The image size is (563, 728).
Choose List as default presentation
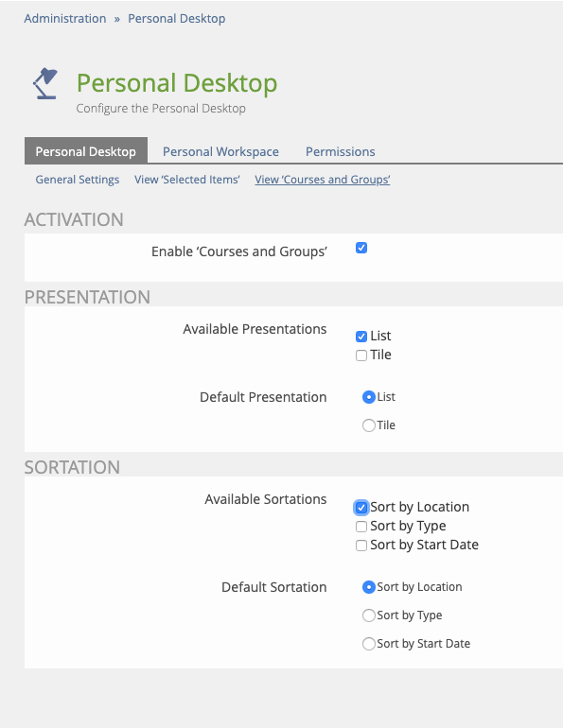coord(369,397)
